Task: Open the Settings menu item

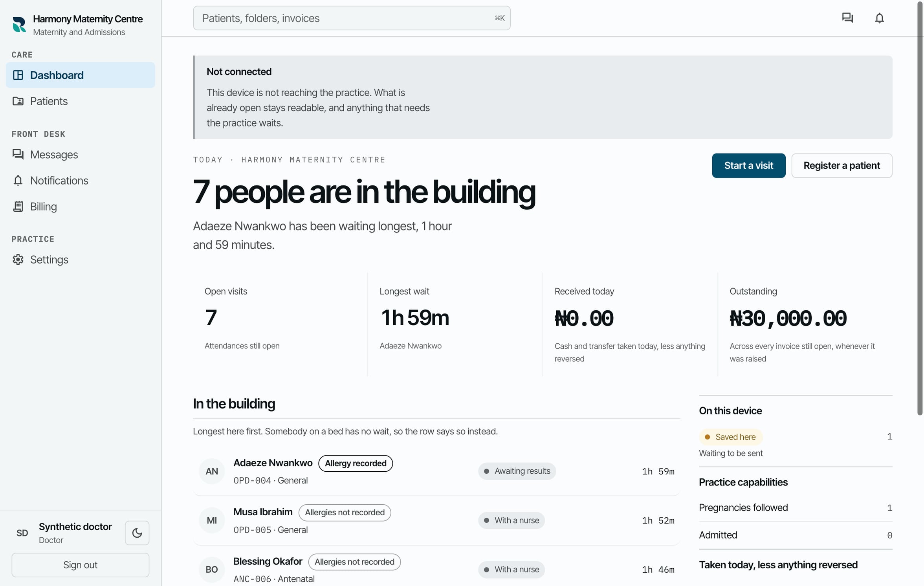Action: (81, 260)
